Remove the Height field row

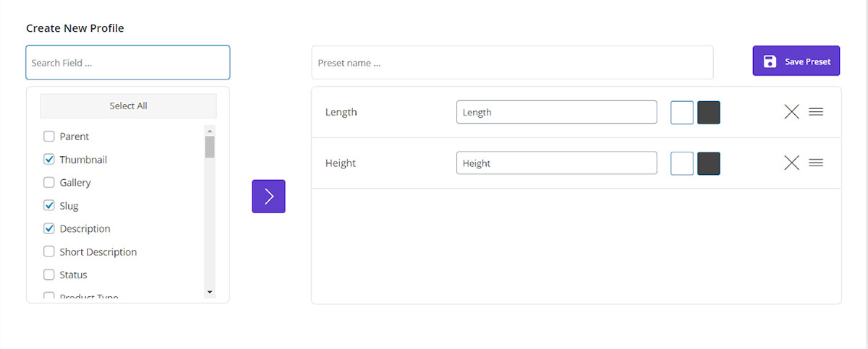click(792, 163)
